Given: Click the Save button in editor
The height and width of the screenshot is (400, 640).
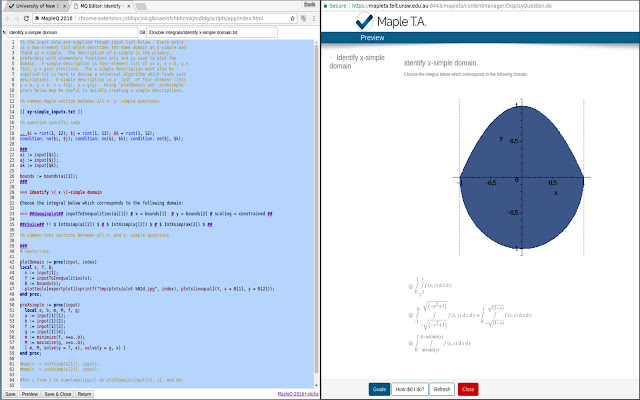Looking at the screenshot, I should (10, 394).
